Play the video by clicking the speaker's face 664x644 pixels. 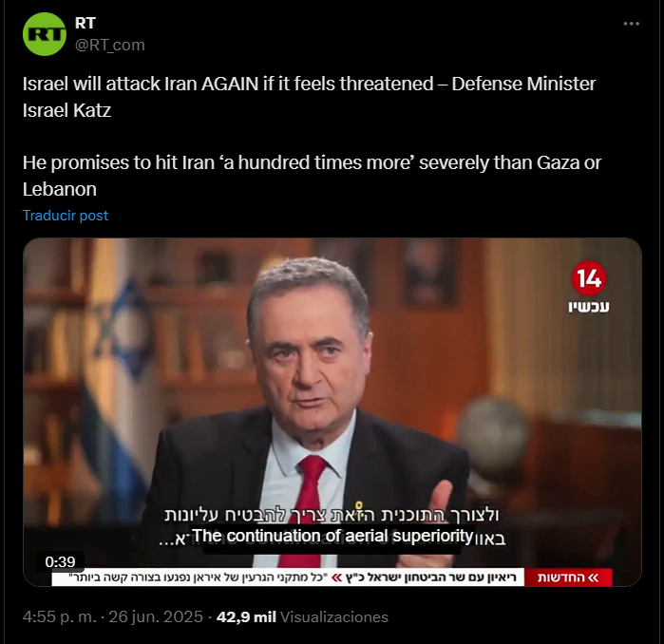click(309, 360)
